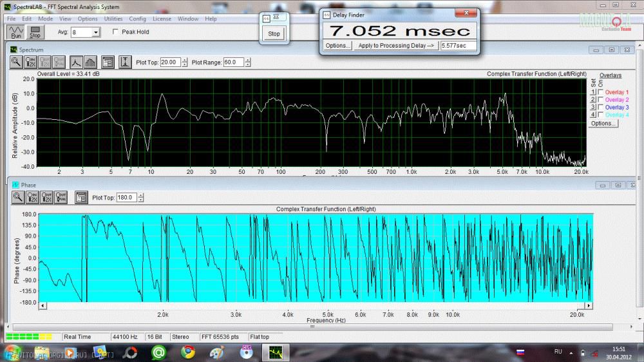Halt analysis with the main toolbar Stop button

coord(35,32)
